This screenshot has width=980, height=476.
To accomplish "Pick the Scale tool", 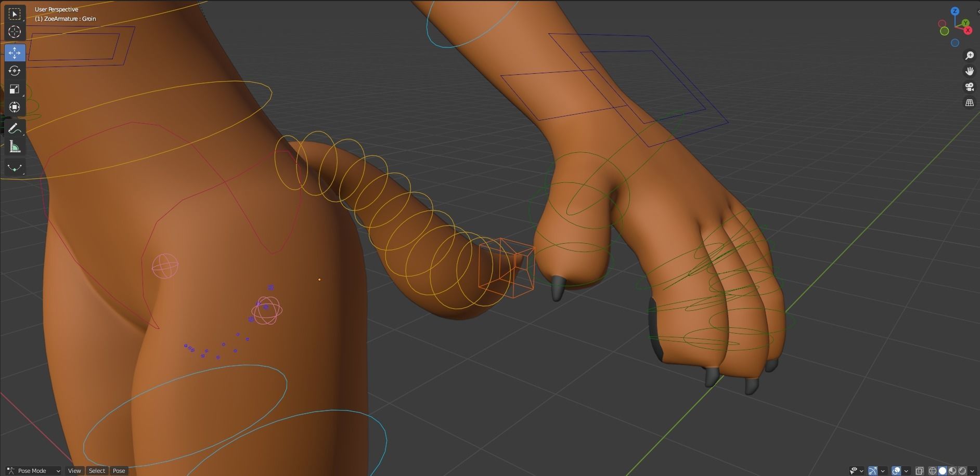I will point(15,89).
